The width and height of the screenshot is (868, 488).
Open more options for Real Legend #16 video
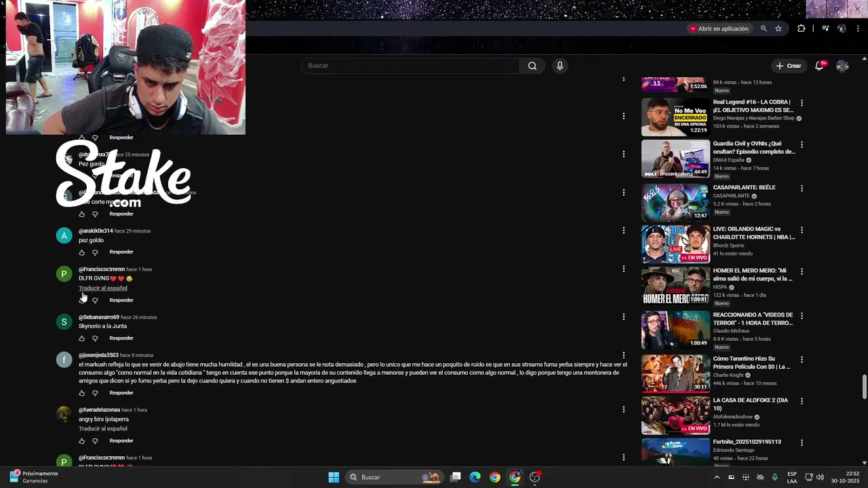coord(802,103)
